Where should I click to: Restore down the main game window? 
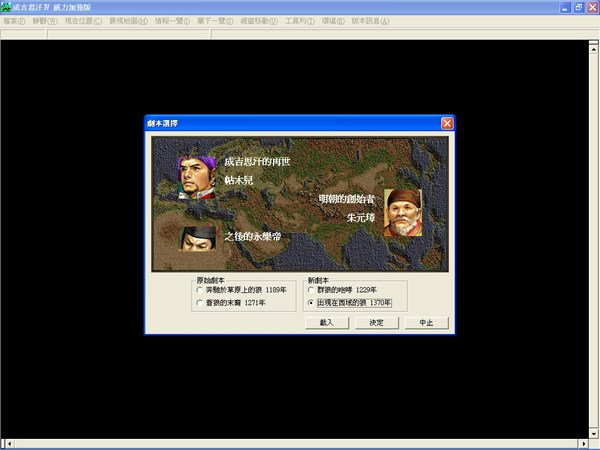pos(579,7)
